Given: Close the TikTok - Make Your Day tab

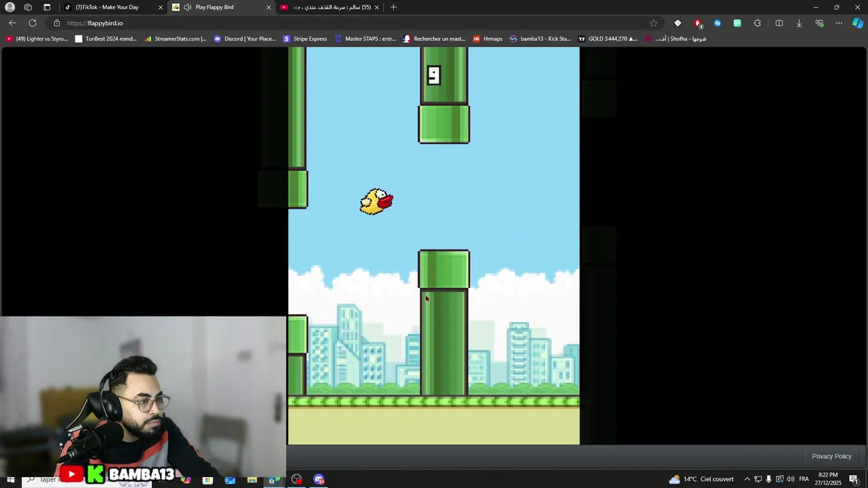Looking at the screenshot, I should [x=161, y=7].
